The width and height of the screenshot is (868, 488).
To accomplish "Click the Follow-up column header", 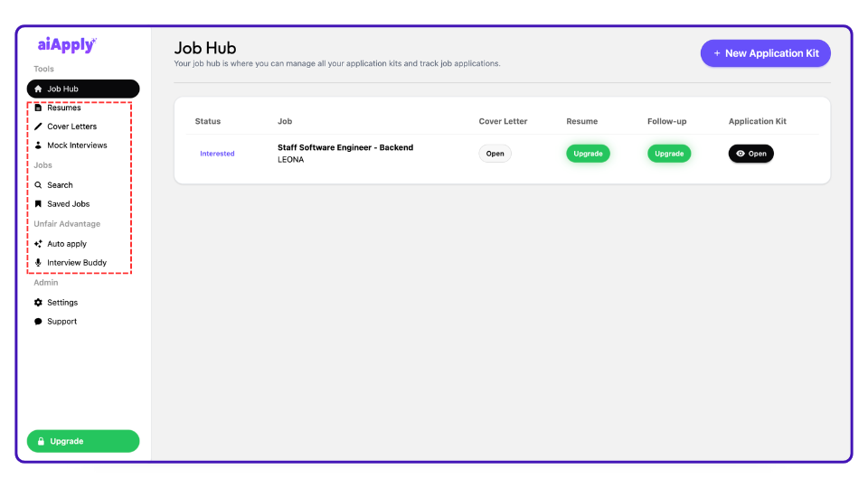I will (667, 121).
